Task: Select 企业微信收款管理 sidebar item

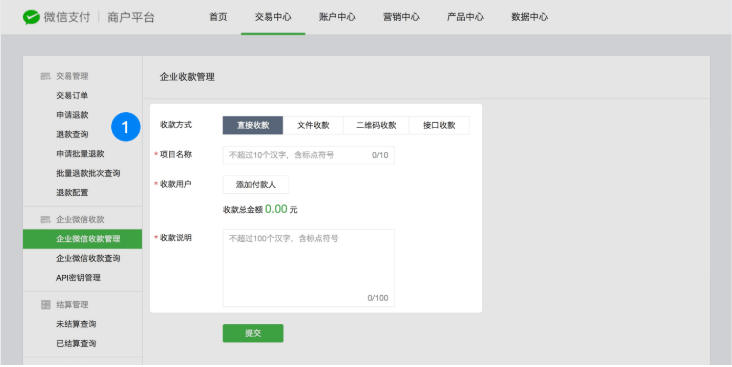Action: point(83,239)
